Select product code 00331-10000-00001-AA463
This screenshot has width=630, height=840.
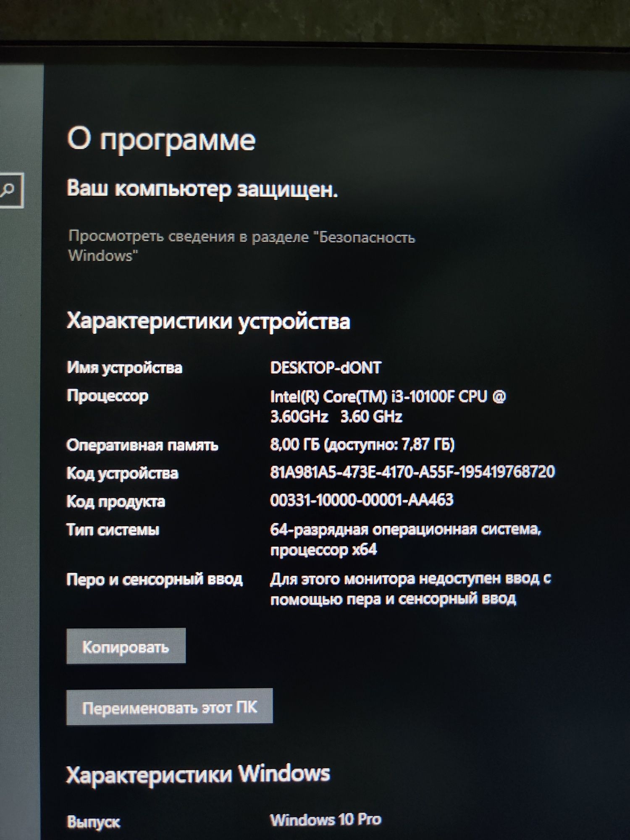tap(362, 500)
